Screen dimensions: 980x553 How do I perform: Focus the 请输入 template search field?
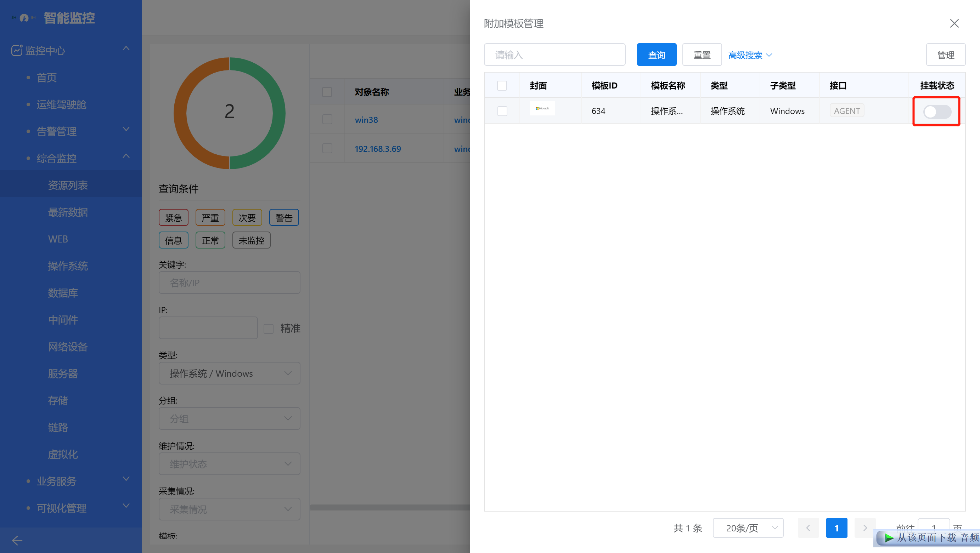point(554,55)
